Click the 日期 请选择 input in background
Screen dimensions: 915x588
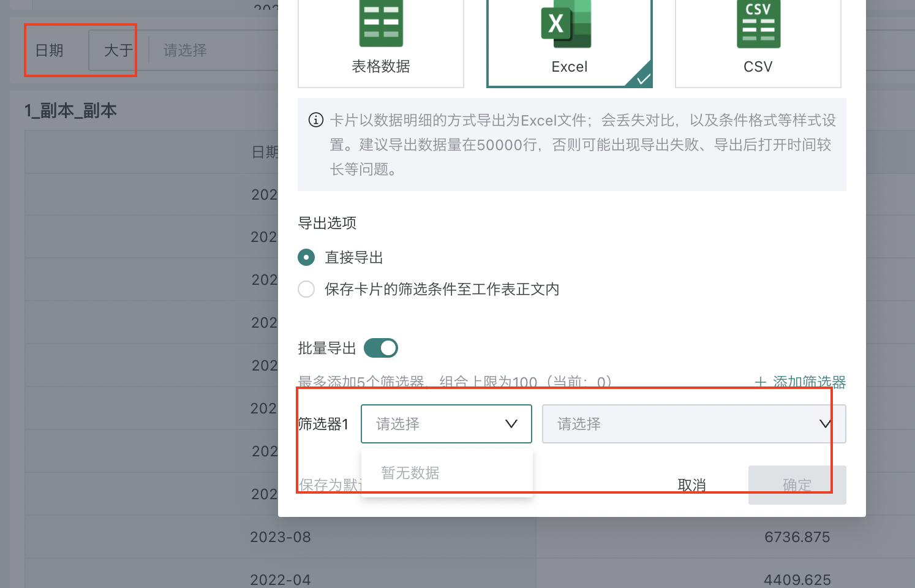tap(213, 50)
